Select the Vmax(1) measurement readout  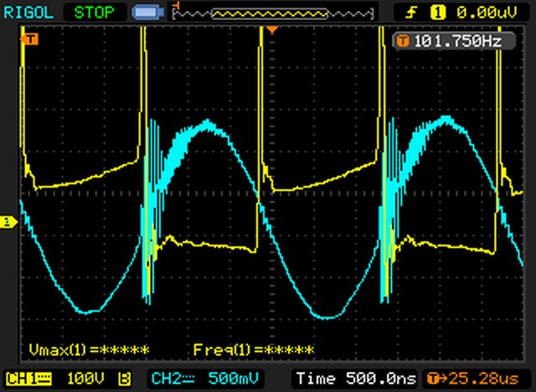(x=89, y=349)
